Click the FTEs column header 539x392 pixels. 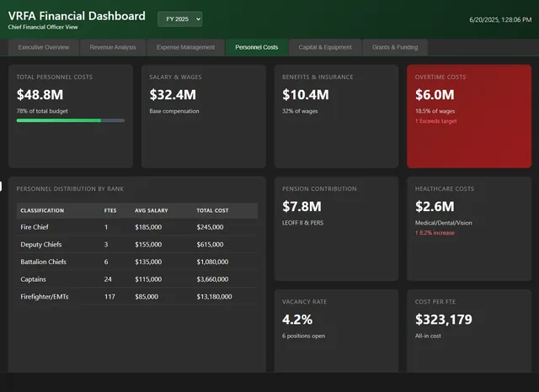(x=110, y=211)
